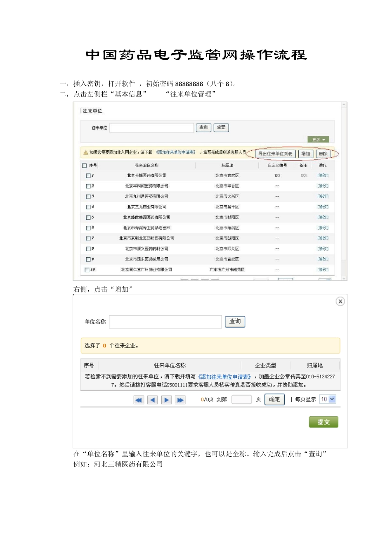Check row 4 北京三九药业有限公司
This screenshot has width=392, height=555.
[88, 207]
